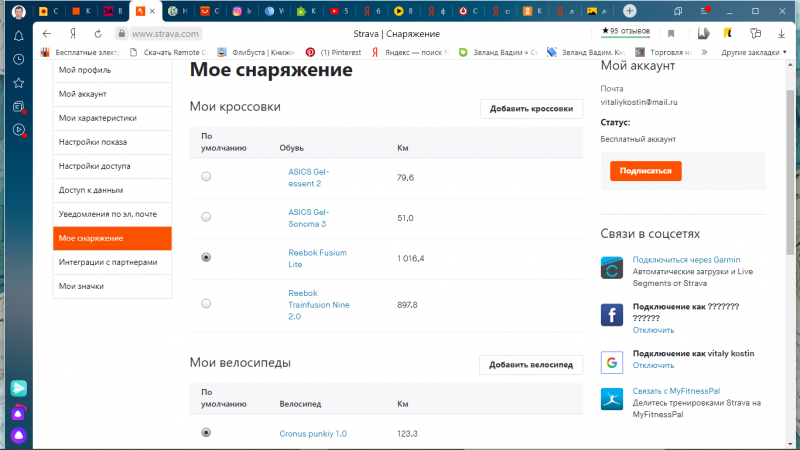Open the browser main menu icon
Screen dimensions: 800x450
(x=705, y=11)
